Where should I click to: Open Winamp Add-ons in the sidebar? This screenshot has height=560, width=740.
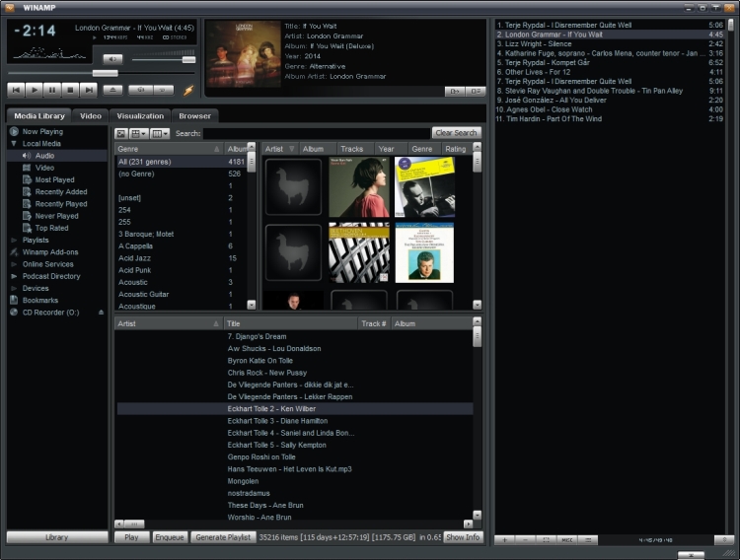click(50, 252)
